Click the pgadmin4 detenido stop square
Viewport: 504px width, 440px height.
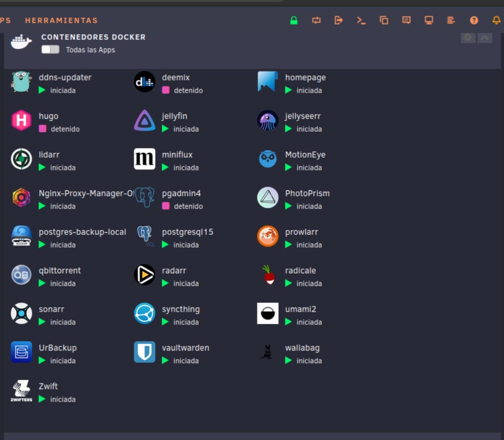(x=166, y=206)
